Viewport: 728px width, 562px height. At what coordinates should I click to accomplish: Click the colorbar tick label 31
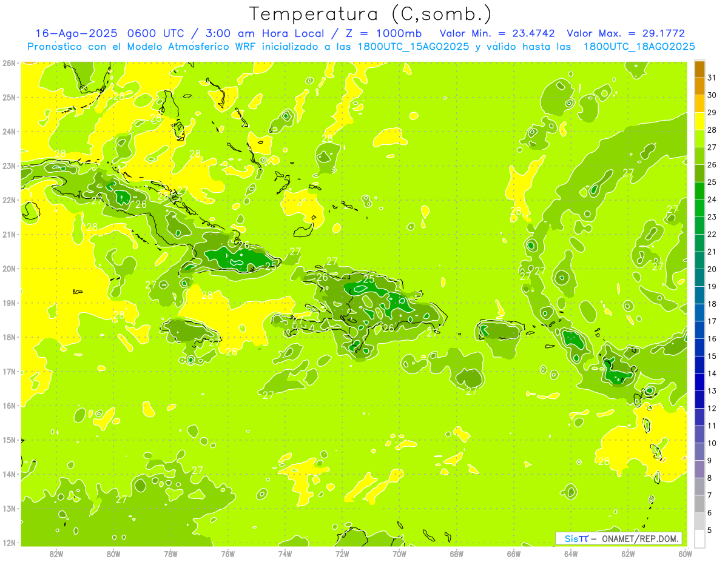[712, 78]
